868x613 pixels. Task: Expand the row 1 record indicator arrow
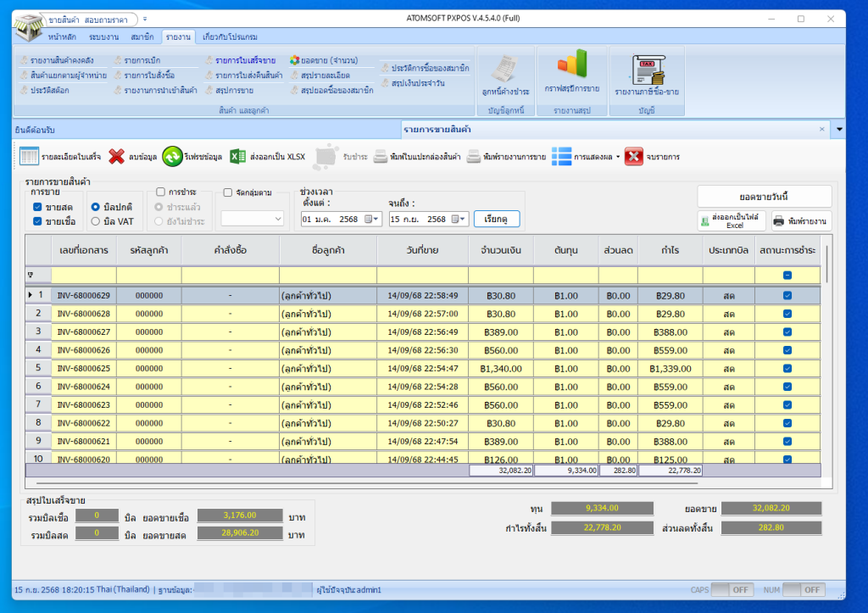pos(30,296)
